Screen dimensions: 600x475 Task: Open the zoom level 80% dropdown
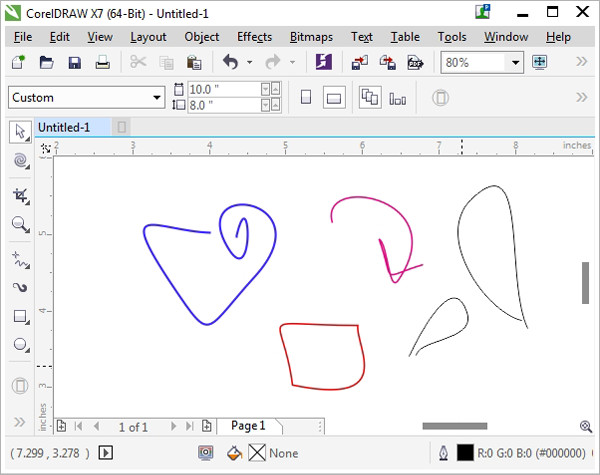pyautogui.click(x=515, y=62)
